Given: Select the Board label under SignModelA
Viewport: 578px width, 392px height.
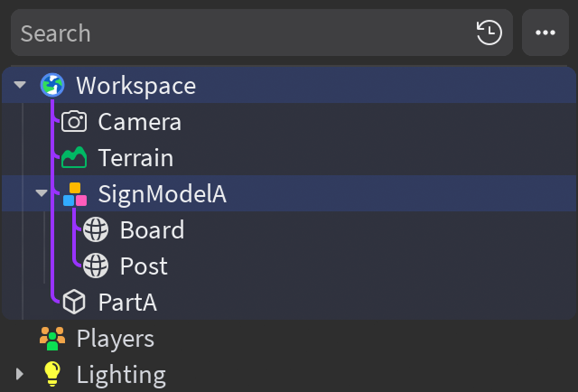Looking at the screenshot, I should click(x=152, y=230).
